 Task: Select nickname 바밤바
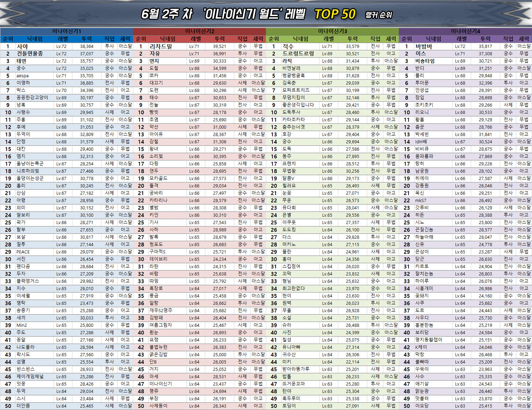coord(424,46)
